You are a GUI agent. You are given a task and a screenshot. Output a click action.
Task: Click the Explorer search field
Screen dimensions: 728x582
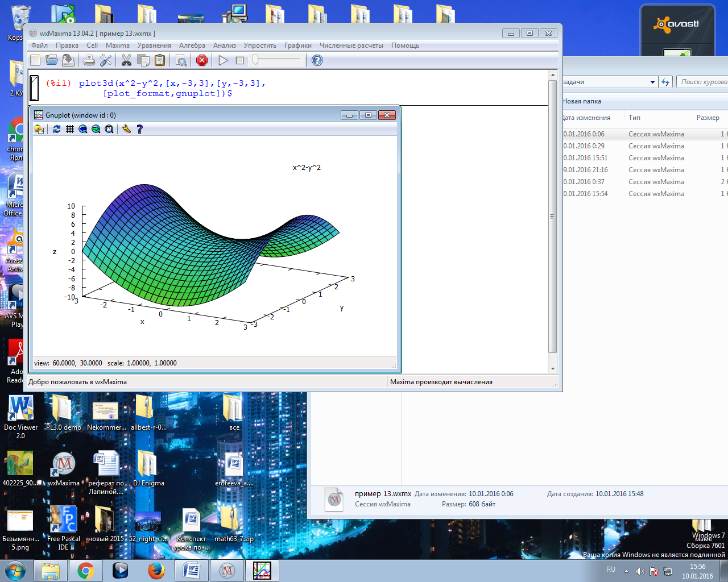pyautogui.click(x=703, y=82)
